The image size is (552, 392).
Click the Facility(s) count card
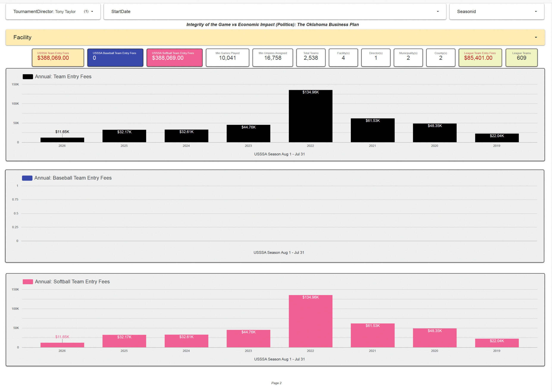click(x=343, y=58)
